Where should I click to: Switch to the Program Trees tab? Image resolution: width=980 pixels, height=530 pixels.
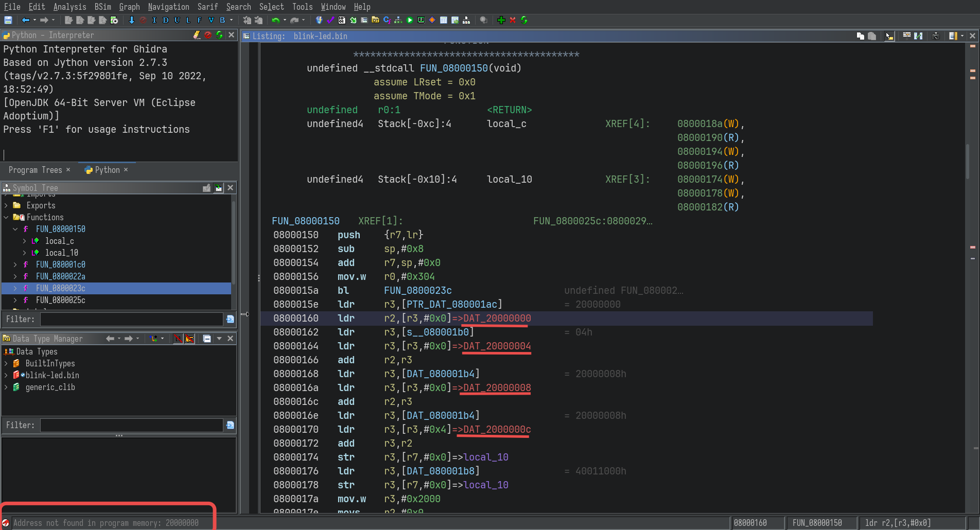coord(35,170)
